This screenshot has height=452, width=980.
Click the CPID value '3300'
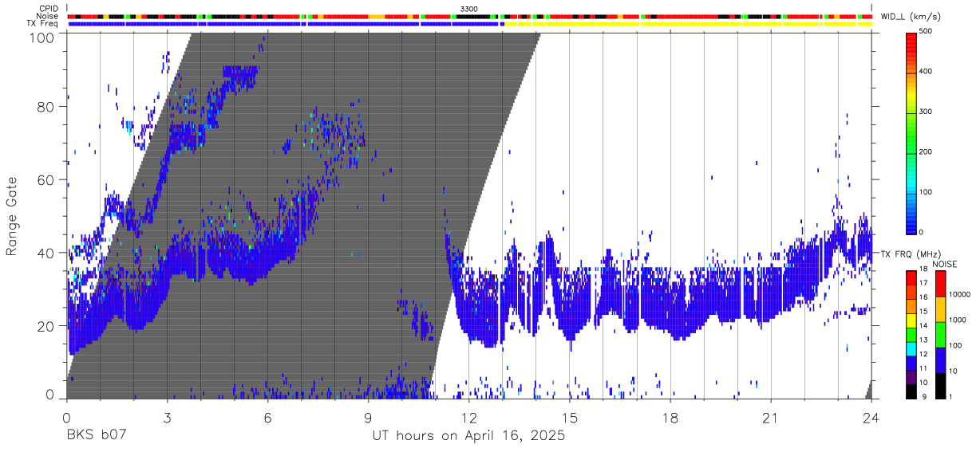pos(468,9)
